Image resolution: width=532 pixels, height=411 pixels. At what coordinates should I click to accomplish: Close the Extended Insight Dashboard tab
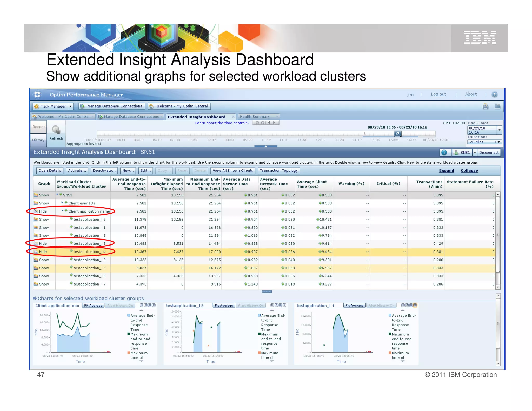tap(233, 117)
